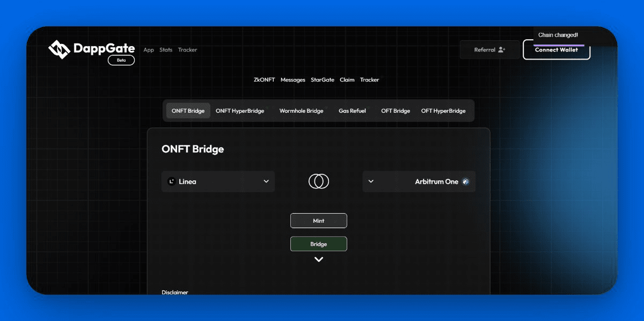Click the Linea chain logo icon
The height and width of the screenshot is (321, 644).
[x=172, y=181]
